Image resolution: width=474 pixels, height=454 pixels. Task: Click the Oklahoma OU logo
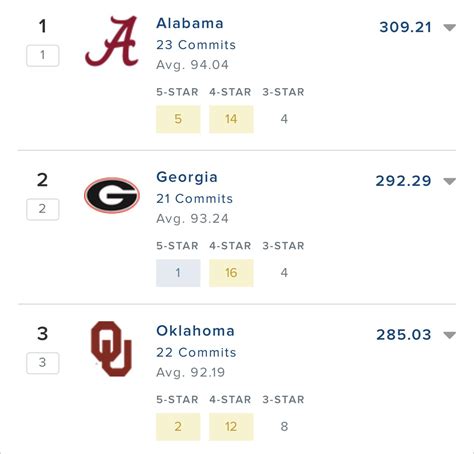(x=111, y=349)
